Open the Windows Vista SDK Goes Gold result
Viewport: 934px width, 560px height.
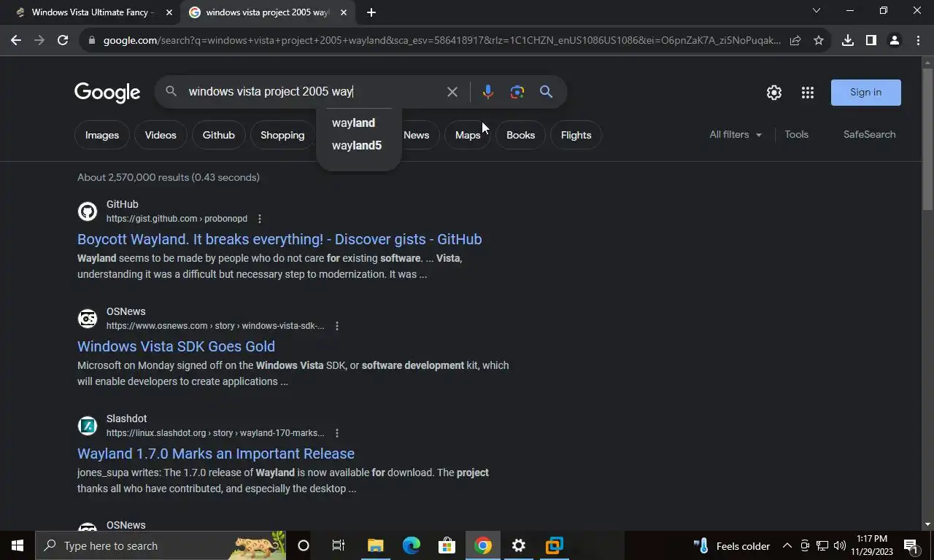pyautogui.click(x=176, y=346)
